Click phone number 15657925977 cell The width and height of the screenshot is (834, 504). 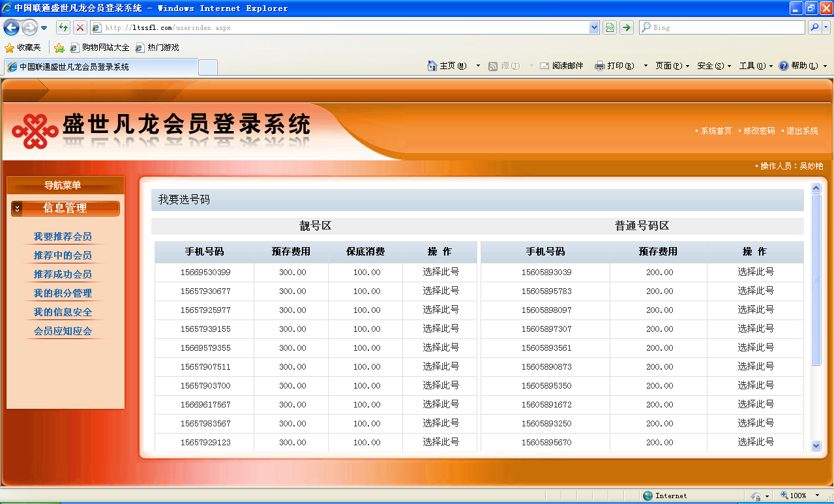(x=205, y=310)
